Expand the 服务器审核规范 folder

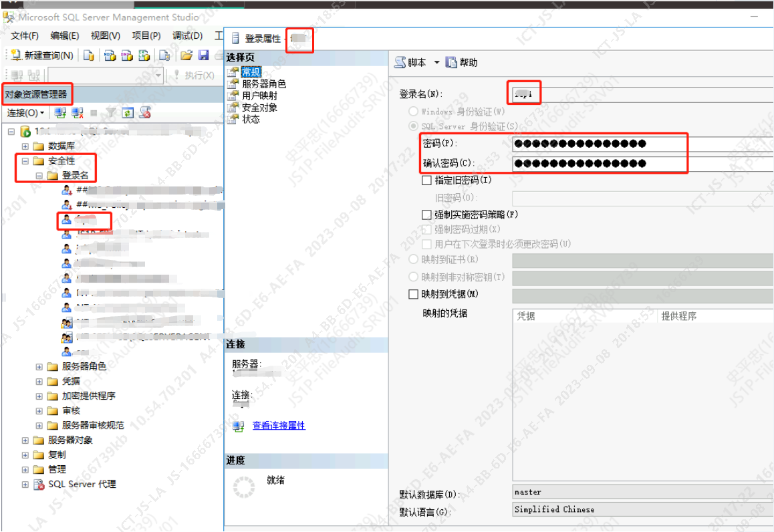tap(39, 426)
